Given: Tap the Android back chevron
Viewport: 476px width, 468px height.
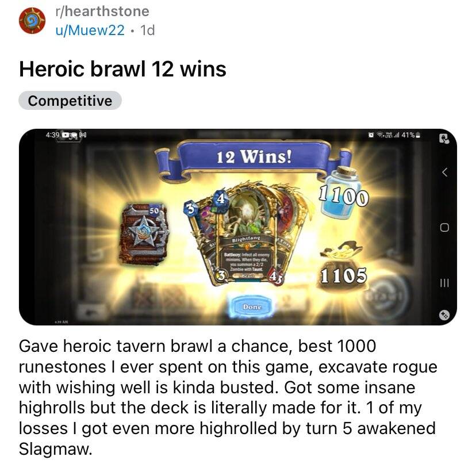Looking at the screenshot, I should (444, 172).
